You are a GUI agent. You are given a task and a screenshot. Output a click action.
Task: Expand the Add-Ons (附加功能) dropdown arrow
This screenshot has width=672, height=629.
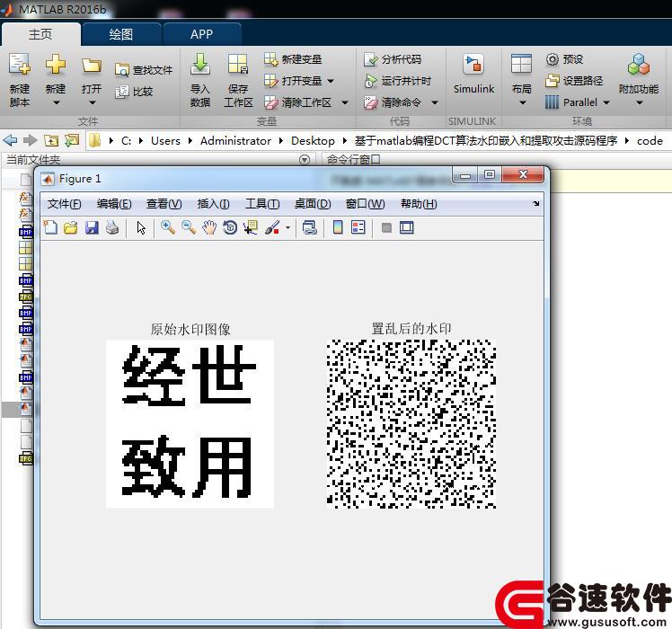[640, 103]
